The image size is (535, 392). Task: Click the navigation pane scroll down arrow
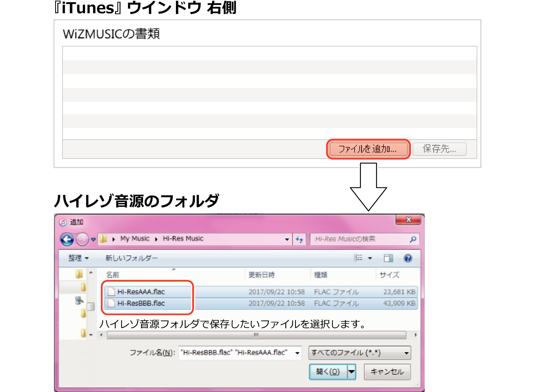[x=91, y=335]
